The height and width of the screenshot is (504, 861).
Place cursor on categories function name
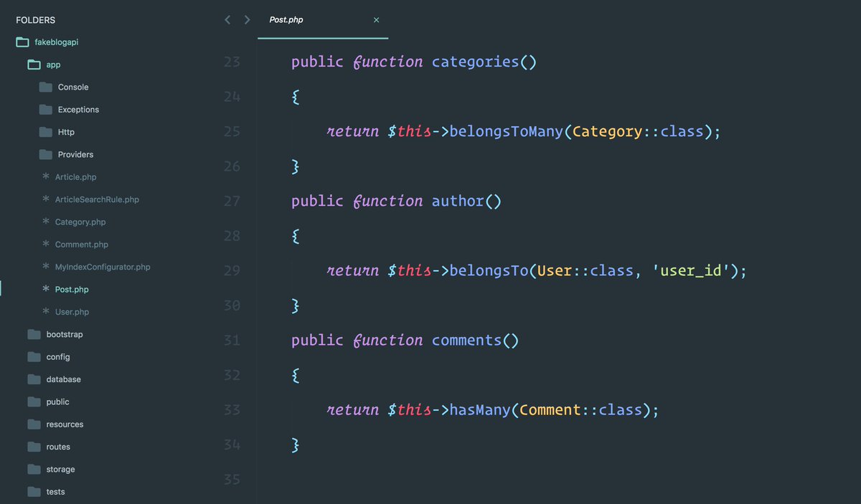tap(475, 62)
